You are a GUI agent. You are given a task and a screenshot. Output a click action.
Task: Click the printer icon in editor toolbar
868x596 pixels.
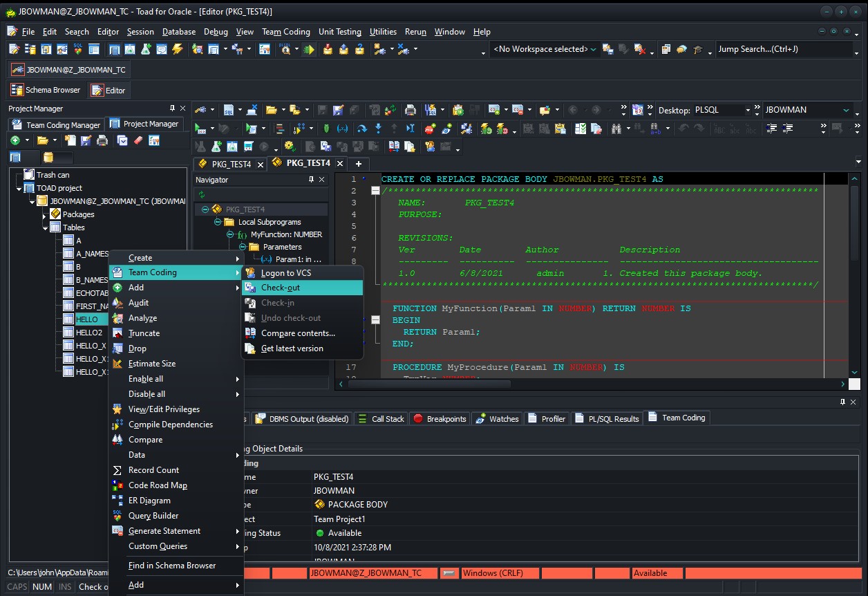[411, 110]
